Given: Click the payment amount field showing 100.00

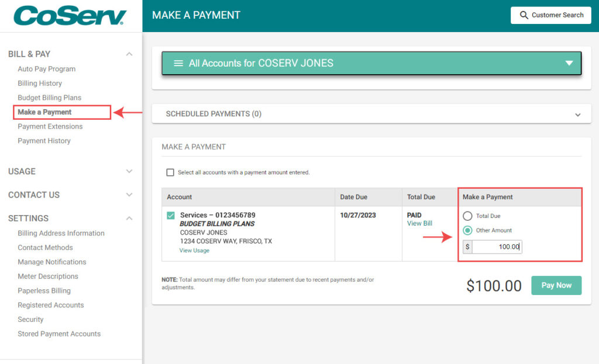Looking at the screenshot, I should [x=497, y=247].
